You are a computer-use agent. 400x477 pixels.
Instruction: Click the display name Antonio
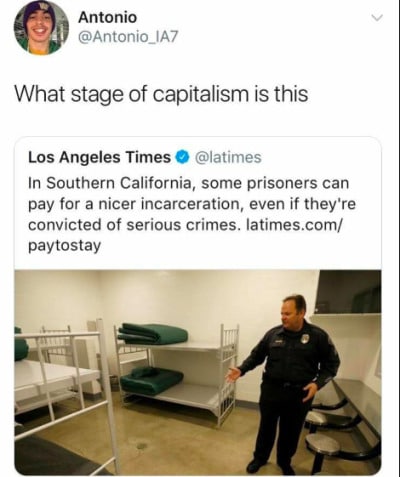pos(107,17)
